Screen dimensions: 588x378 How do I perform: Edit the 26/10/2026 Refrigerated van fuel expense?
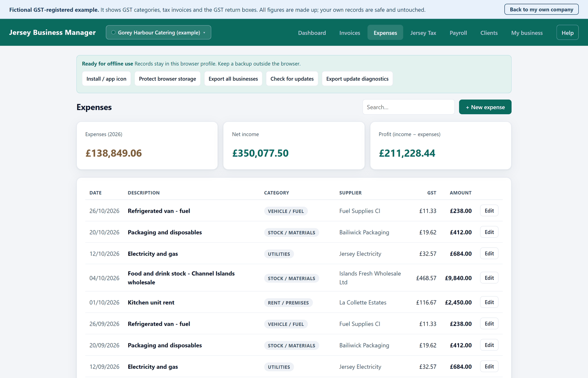pos(489,210)
